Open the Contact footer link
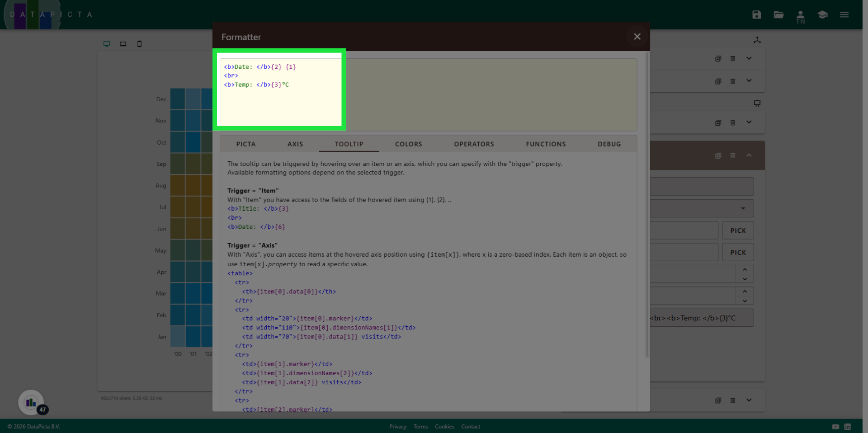The image size is (868, 433). [x=471, y=427]
